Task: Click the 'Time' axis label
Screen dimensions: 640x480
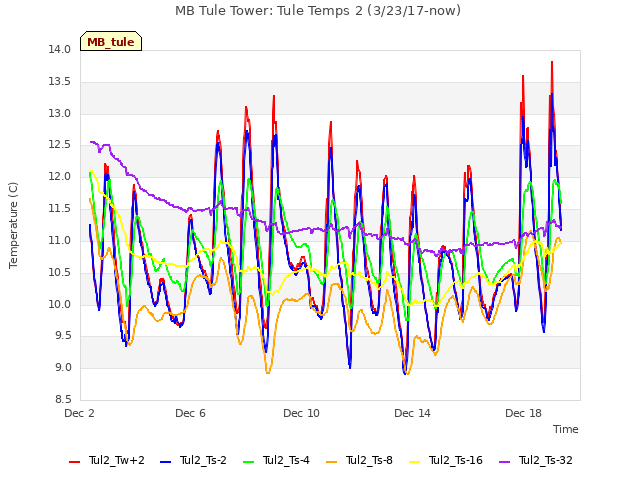Action: click(566, 429)
